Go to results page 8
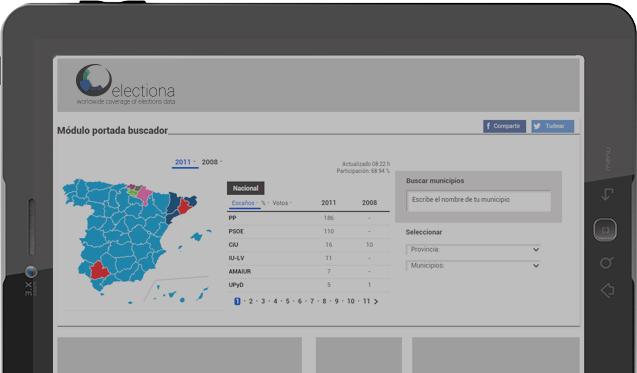Image resolution: width=637 pixels, height=373 pixels. (x=324, y=301)
